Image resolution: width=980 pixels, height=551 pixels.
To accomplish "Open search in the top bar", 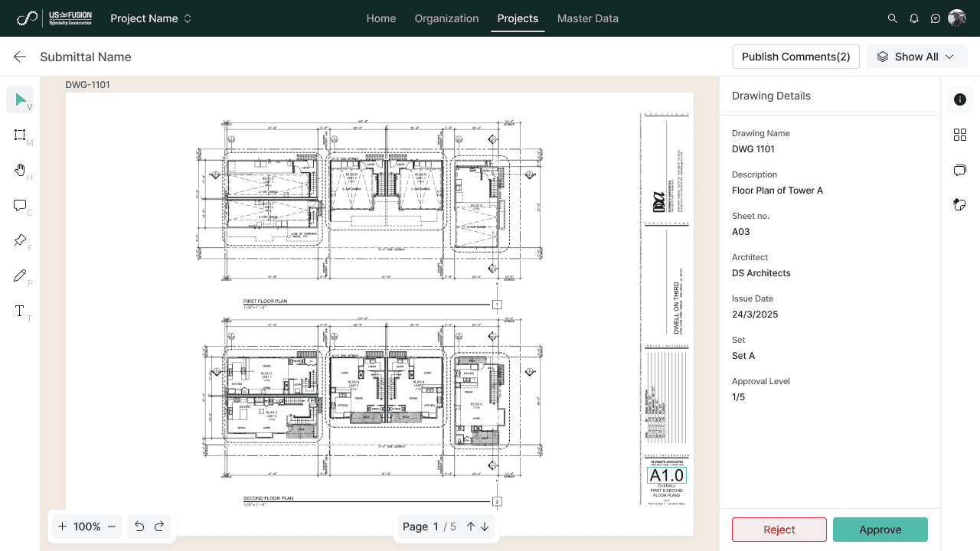I will pos(892,18).
